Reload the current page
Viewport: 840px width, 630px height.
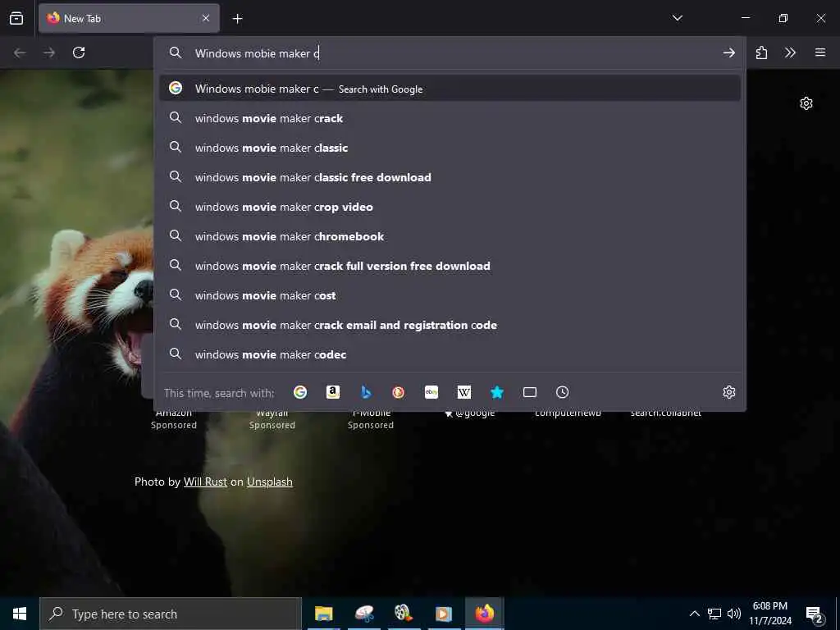(x=79, y=52)
